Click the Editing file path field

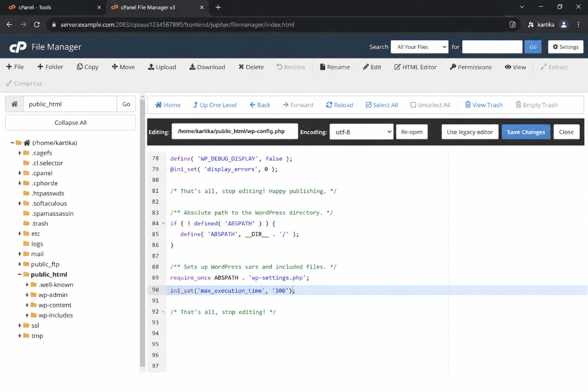coord(235,131)
